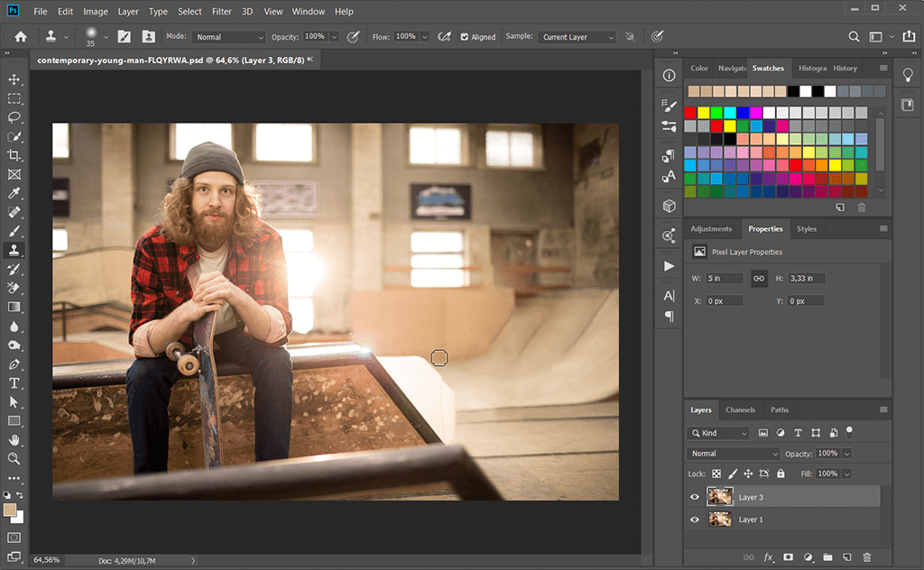Select the Crop tool
Screen dimensions: 924x570
point(14,155)
